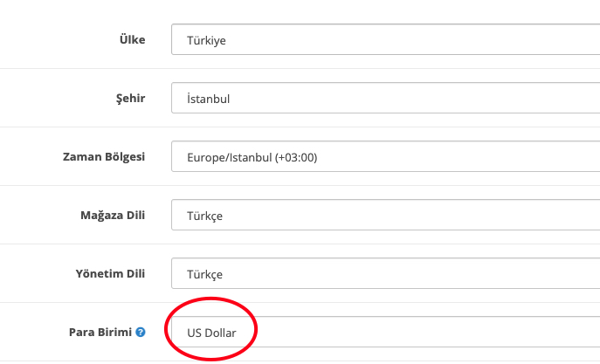Click the Şehir field label
The image size is (600, 364).
(x=130, y=99)
